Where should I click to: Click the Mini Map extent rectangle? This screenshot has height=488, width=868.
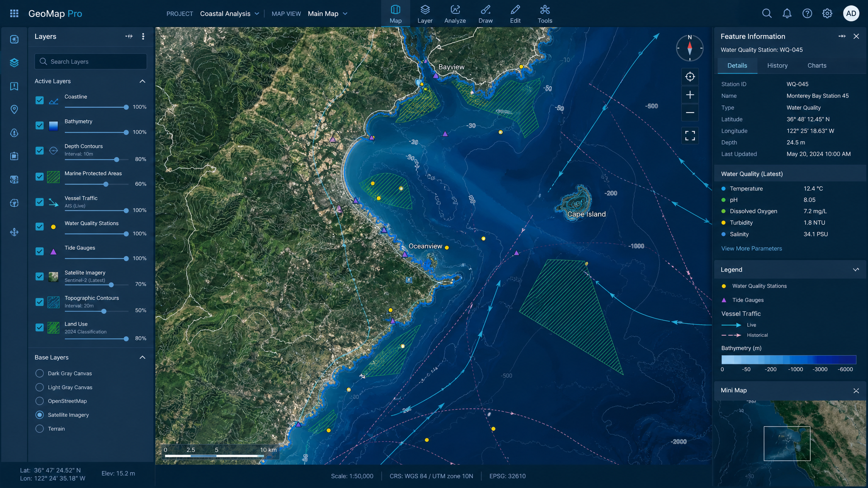click(x=787, y=444)
